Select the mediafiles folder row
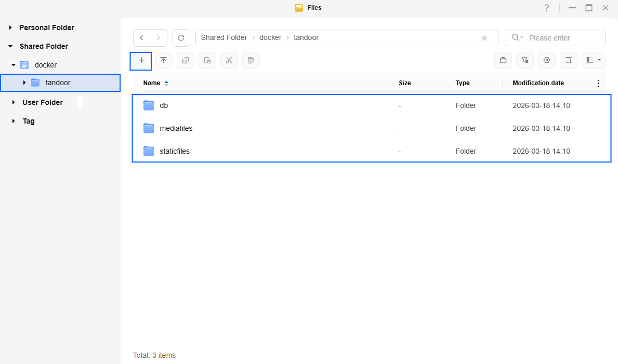The image size is (618, 364). tap(176, 128)
